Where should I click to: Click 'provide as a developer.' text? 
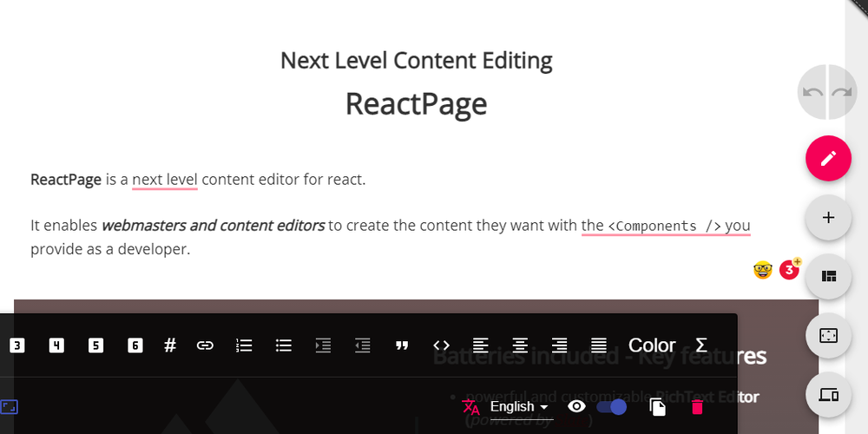[110, 249]
